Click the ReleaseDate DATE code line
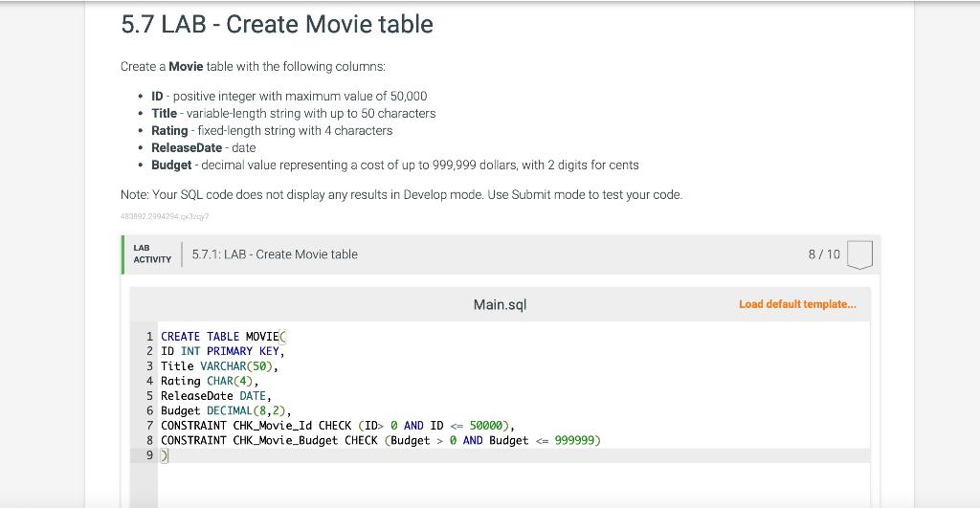This screenshot has width=980, height=508. tap(216, 396)
